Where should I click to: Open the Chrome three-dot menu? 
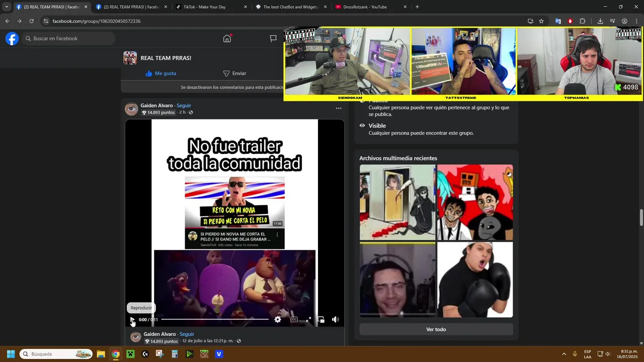coord(636,21)
